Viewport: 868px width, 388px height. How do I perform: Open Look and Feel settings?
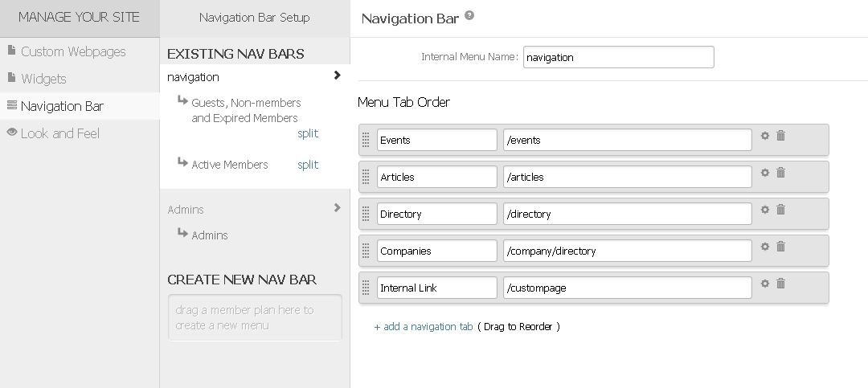coord(59,133)
